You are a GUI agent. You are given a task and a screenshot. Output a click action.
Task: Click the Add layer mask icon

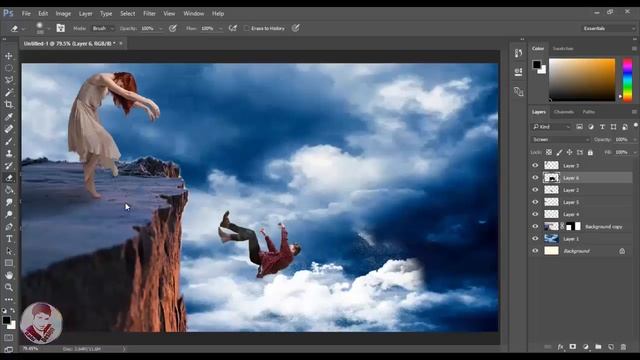573,347
